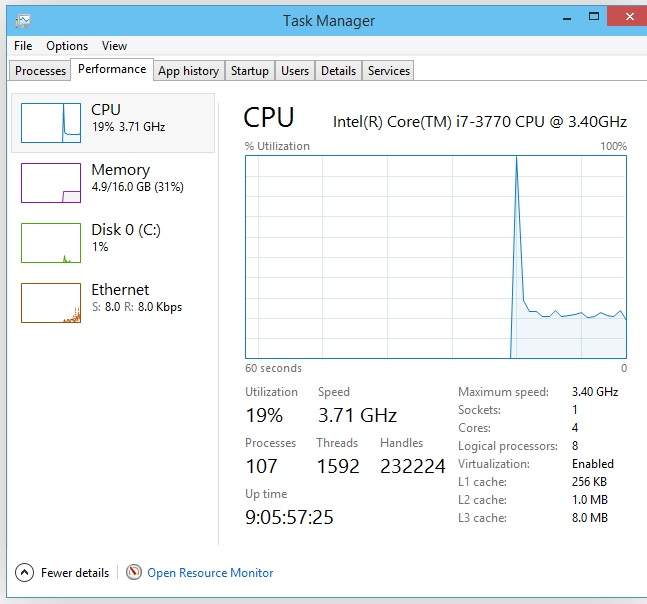
Task: Switch to the Processes tab
Action: coord(41,71)
